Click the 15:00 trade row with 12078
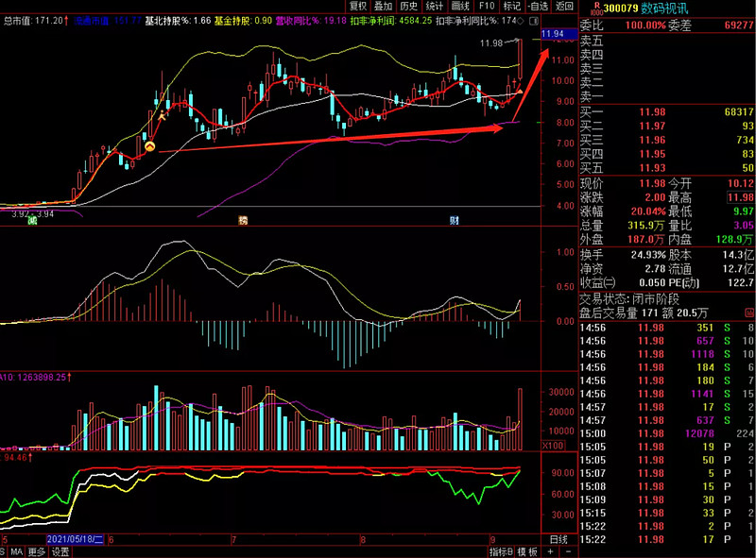This screenshot has width=756, height=558. [x=667, y=433]
